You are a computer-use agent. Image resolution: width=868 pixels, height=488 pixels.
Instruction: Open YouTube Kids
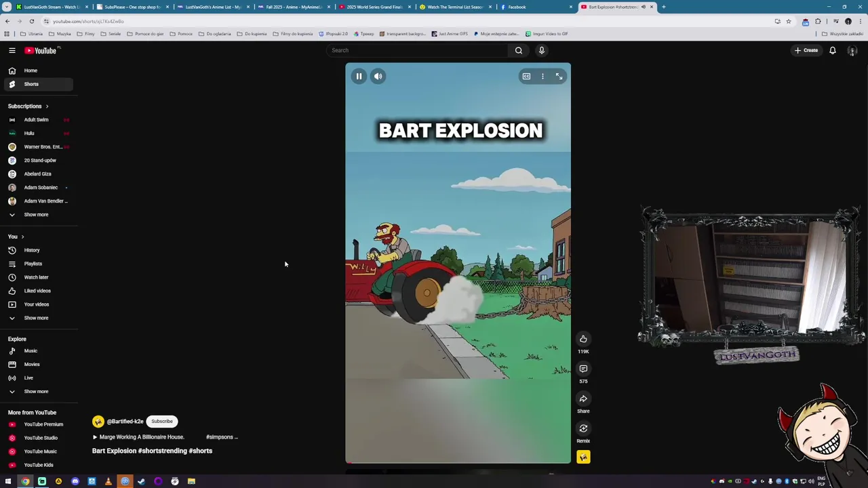pos(37,465)
